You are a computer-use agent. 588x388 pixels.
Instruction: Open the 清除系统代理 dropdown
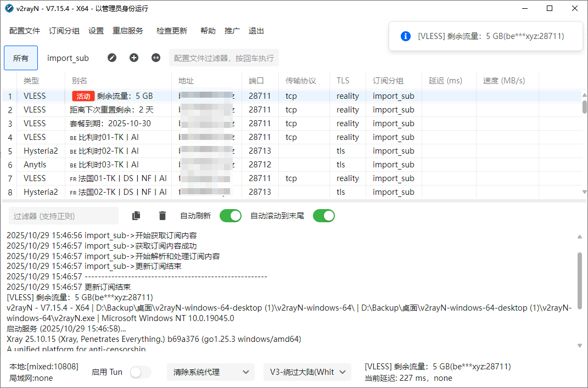pyautogui.click(x=210, y=372)
